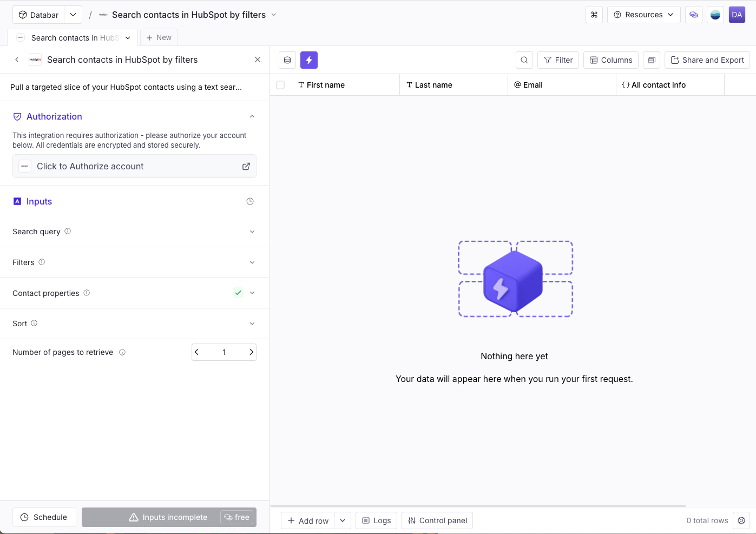
Task: Click the command palette shortcut icon
Action: tap(594, 15)
